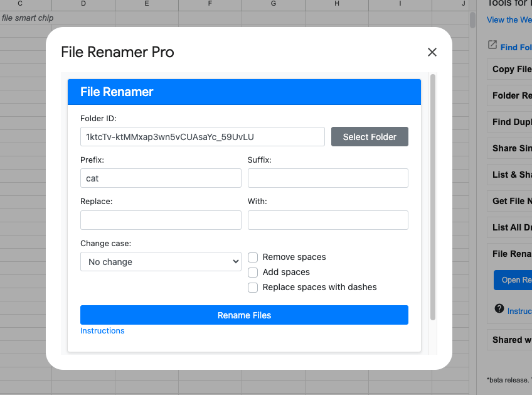This screenshot has height=395, width=532.
Task: Select the Share Single sidebar entry
Action: [509, 148]
